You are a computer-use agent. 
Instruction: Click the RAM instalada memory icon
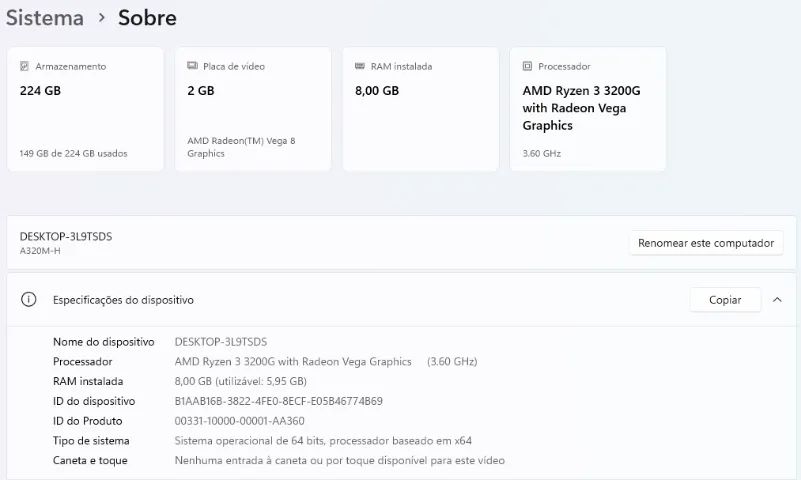[360, 66]
